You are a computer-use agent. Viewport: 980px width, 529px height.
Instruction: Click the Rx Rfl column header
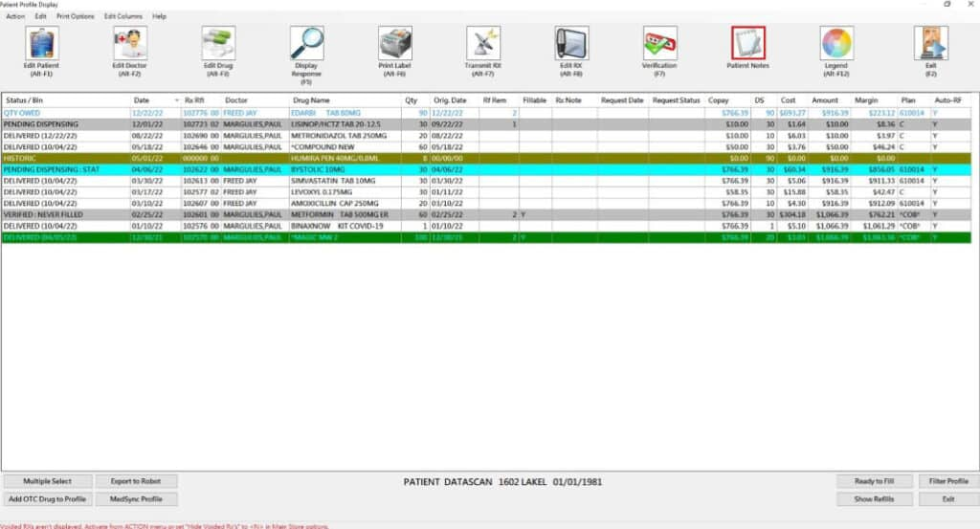[194, 100]
